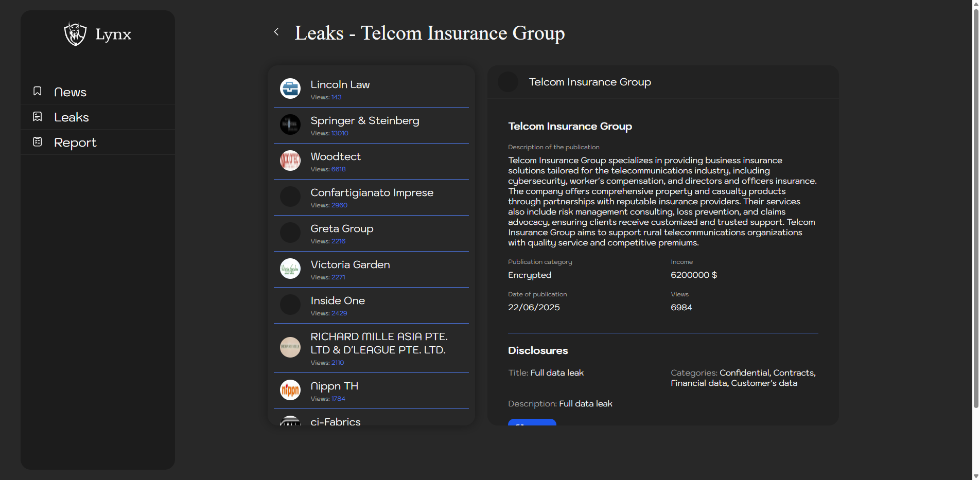Click the News bookmark icon
The image size is (980, 480).
pos(38,92)
